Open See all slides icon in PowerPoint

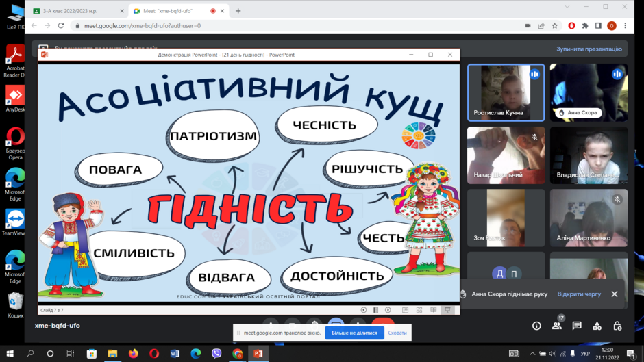(x=376, y=310)
